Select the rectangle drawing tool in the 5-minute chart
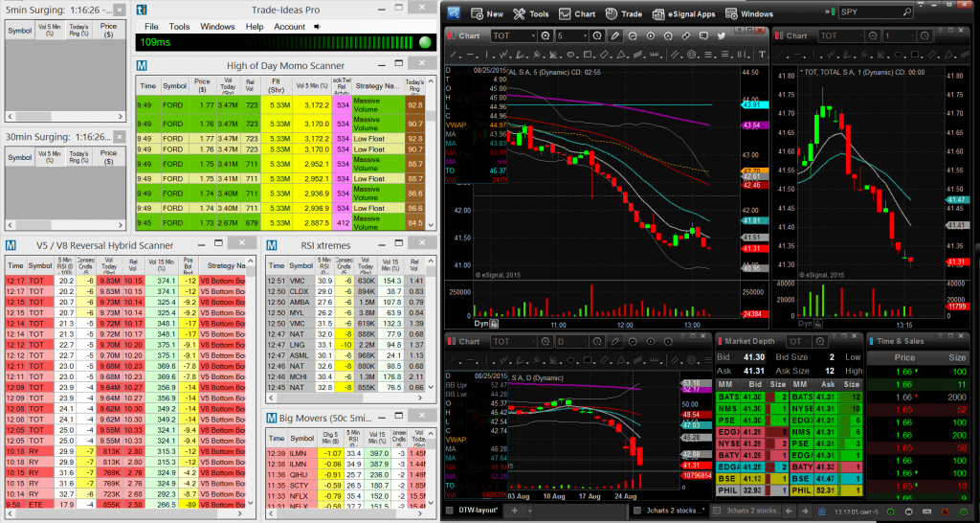The width and height of the screenshot is (980, 523). [588, 55]
